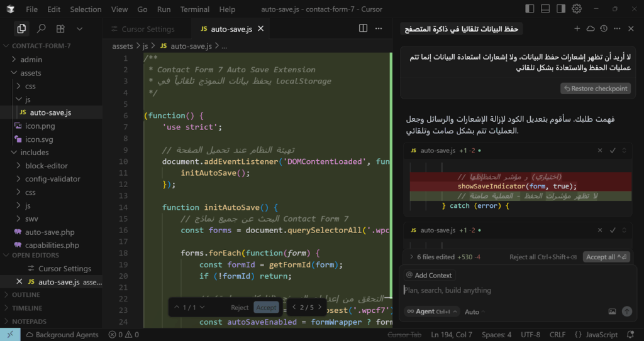
Task: Open the Explorer view in activity bar
Action: (21, 29)
